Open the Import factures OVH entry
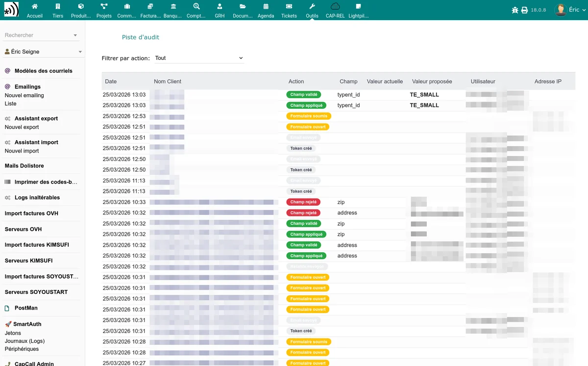 pos(31,213)
